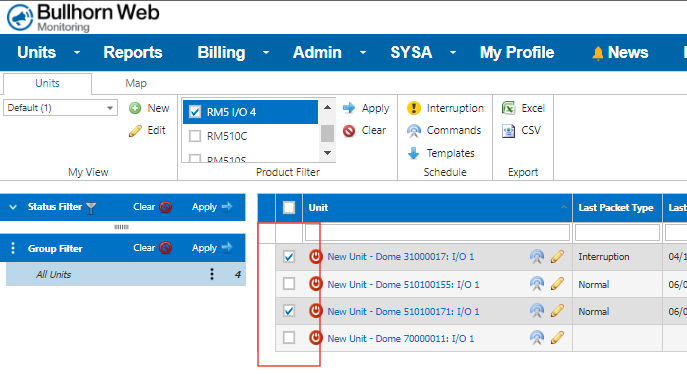This screenshot has width=687, height=375.
Task: Open Group Filter three-dot menu
Action: click(x=13, y=248)
